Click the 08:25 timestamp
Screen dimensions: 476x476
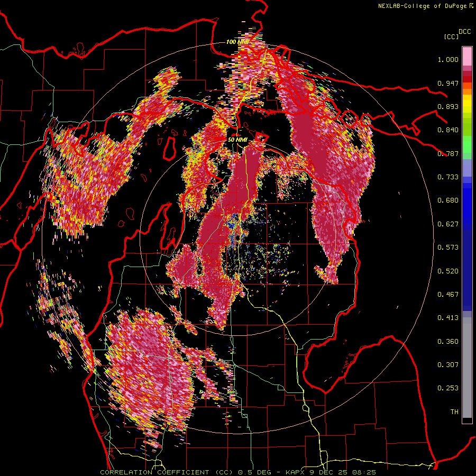pyautogui.click(x=364, y=472)
